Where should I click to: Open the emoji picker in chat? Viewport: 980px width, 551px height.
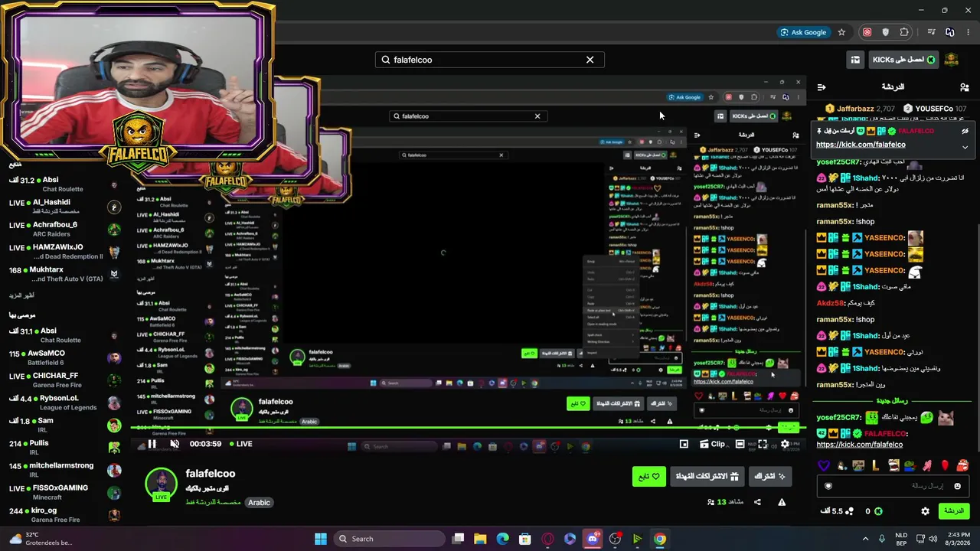point(957,486)
